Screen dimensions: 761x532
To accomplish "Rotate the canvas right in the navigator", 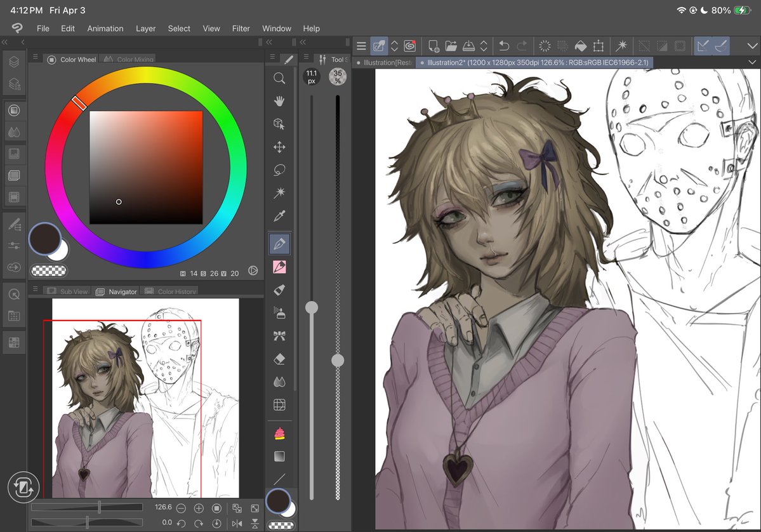I will tap(199, 523).
